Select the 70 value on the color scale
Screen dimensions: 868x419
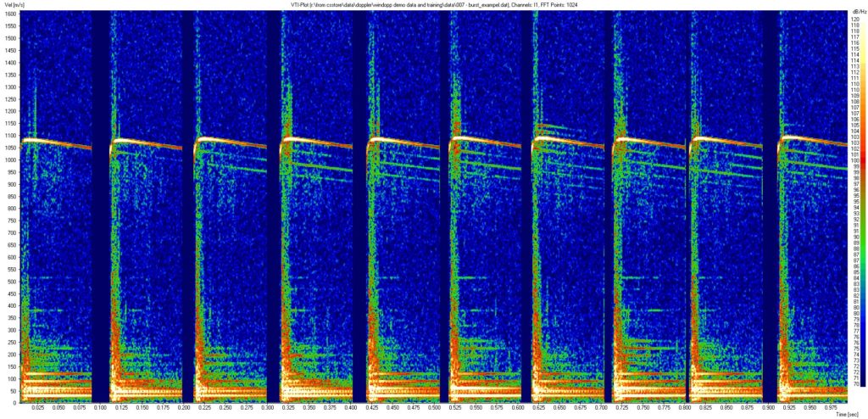(855, 384)
